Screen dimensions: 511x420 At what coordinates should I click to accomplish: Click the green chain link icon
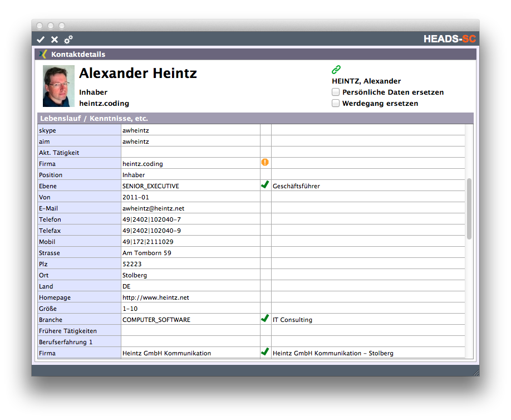336,70
